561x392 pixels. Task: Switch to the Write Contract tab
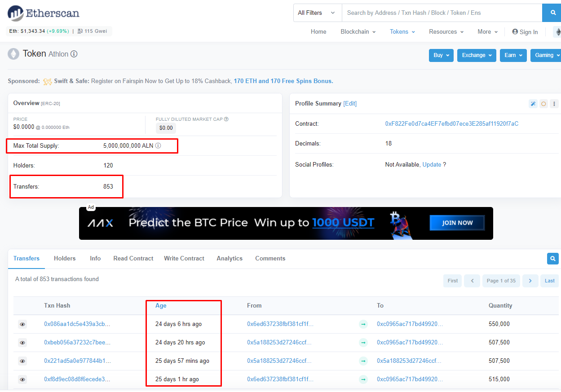[x=184, y=259]
